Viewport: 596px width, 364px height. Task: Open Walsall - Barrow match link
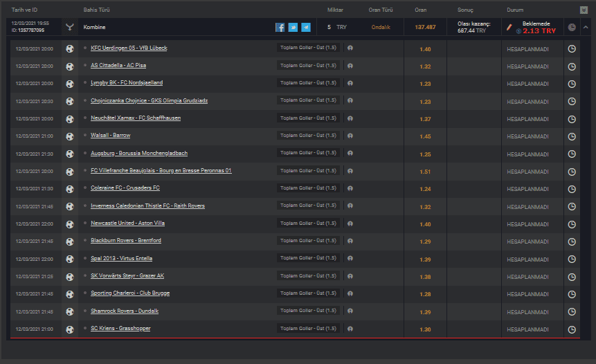click(110, 135)
